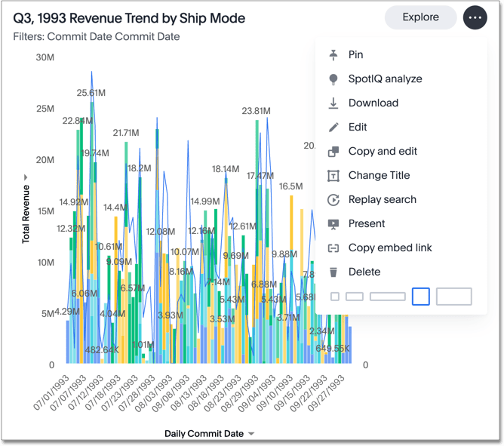
Task: Select the highlighted medium square tile size
Action: pos(421,297)
